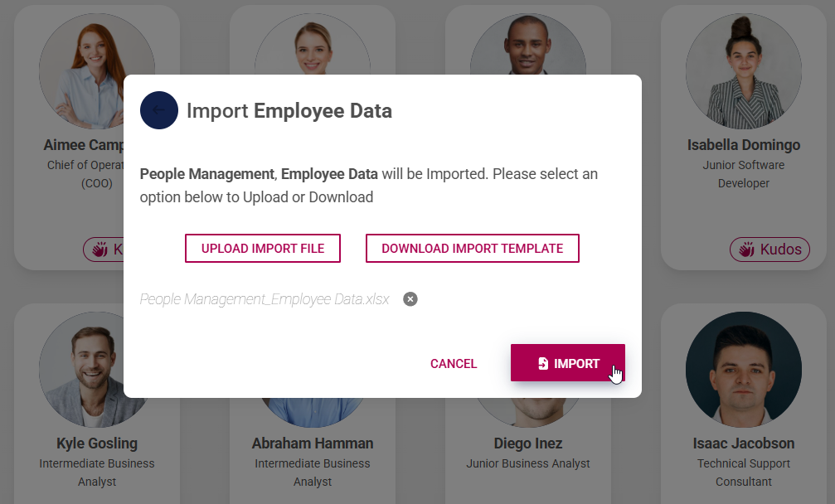Open Kyle Gosling's profile photo
This screenshot has width=835, height=504.
(x=97, y=370)
